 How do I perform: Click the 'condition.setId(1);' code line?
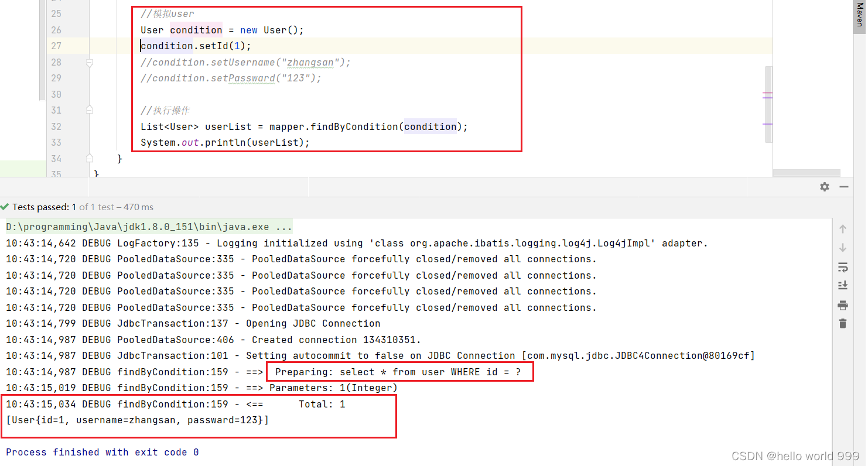pos(196,46)
